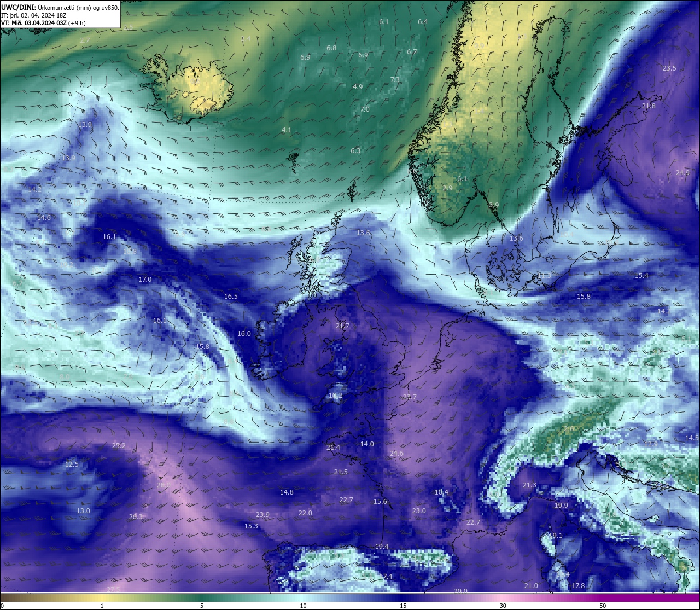The width and height of the screenshot is (700, 610).
Task: Click the 1 mark on color scale
Action: point(102,606)
